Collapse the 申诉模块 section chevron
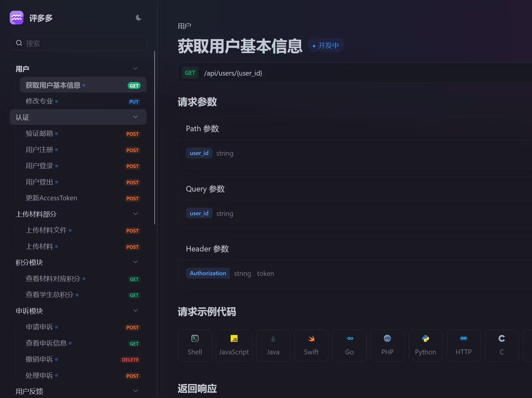This screenshot has width=532, height=398. 135,310
